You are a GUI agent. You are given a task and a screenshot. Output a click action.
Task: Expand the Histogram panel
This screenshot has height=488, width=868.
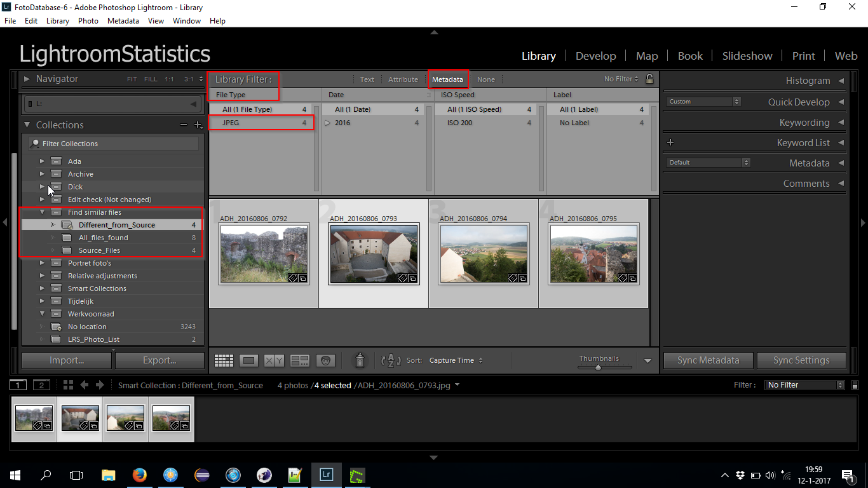pos(841,81)
